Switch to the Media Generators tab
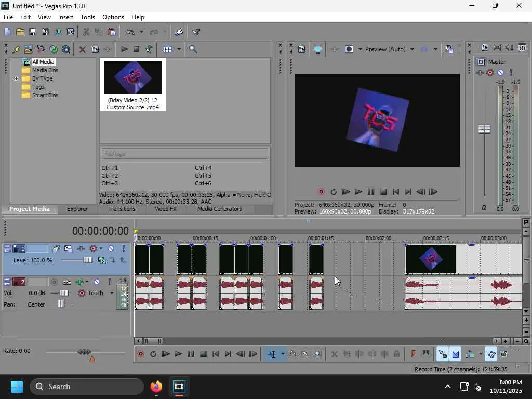The height and width of the screenshot is (399, 532). [x=220, y=209]
